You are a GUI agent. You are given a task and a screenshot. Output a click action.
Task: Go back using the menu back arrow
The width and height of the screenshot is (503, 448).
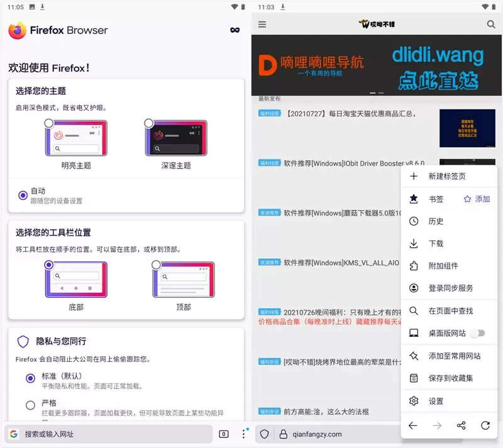413,425
